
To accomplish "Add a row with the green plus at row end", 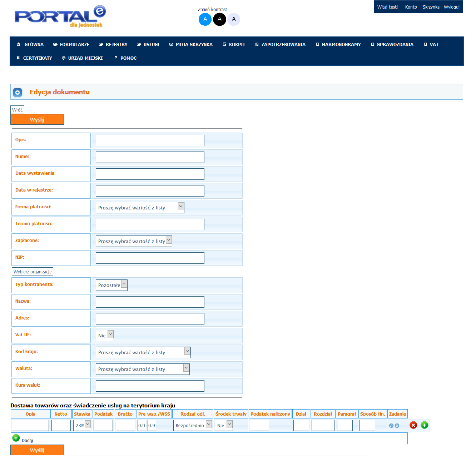I will [425, 425].
